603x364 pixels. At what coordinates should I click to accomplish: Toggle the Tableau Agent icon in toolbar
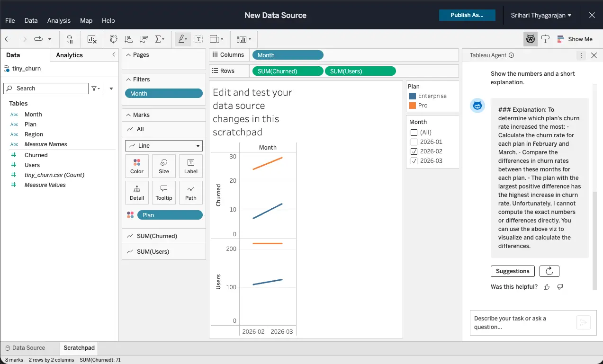[531, 39]
